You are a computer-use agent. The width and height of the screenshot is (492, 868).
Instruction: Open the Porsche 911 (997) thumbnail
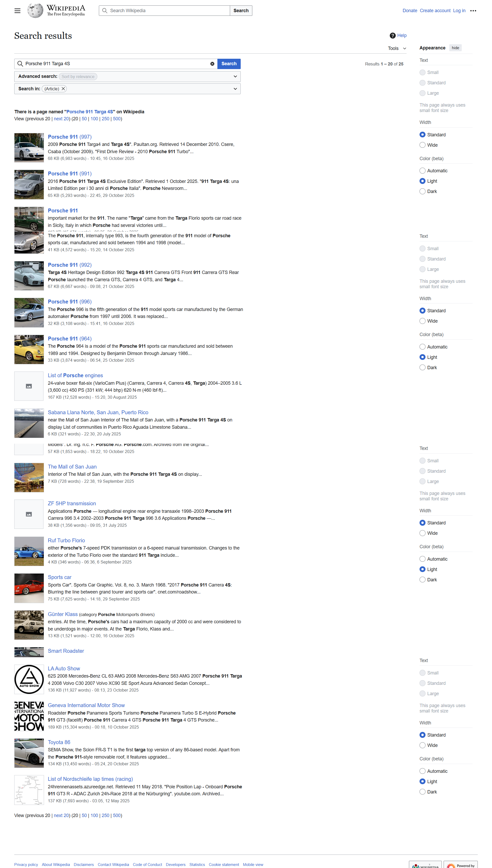[x=29, y=147]
